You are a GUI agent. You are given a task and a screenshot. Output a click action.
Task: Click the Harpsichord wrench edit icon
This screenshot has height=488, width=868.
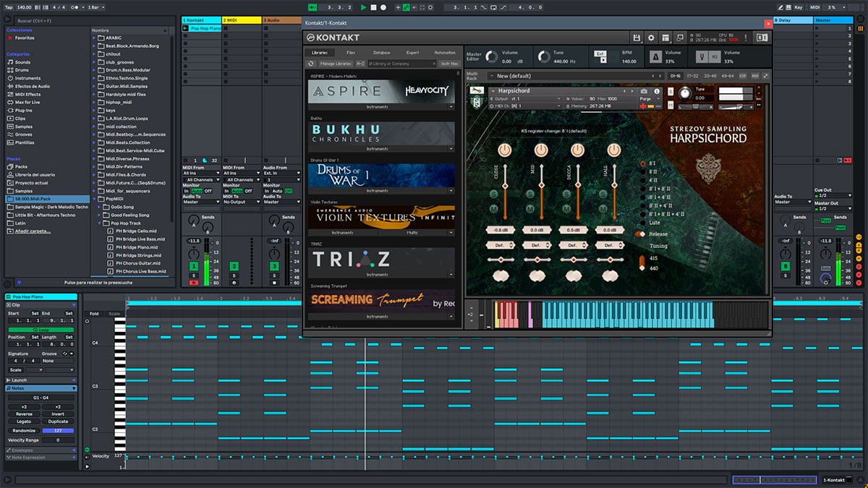click(477, 90)
